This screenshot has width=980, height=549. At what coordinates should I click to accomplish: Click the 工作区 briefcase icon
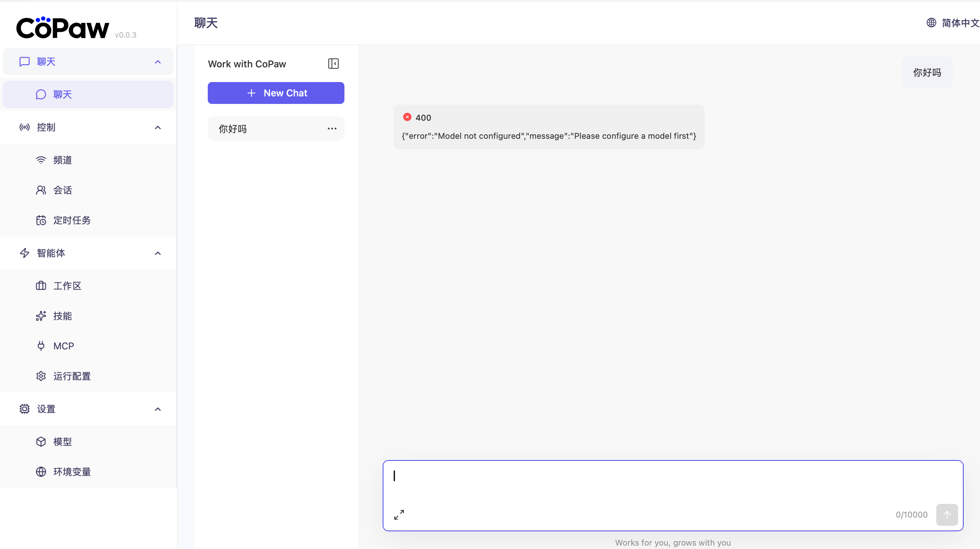[x=41, y=285]
